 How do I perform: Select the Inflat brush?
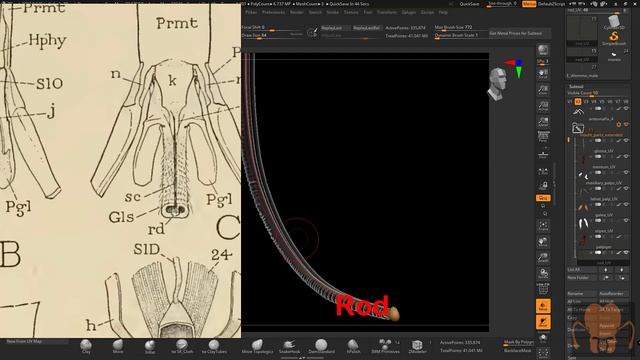(x=150, y=346)
